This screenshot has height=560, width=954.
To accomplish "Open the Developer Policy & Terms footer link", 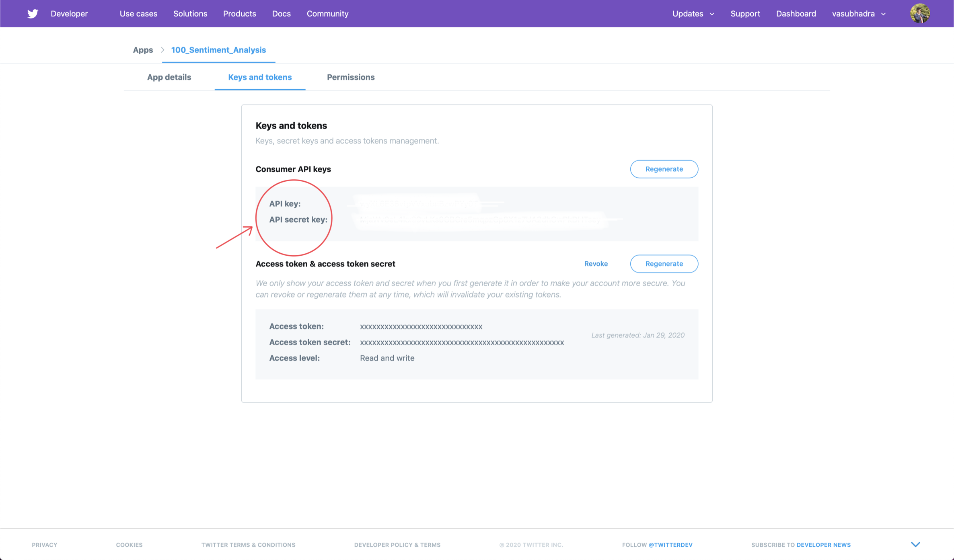I will pyautogui.click(x=397, y=545).
